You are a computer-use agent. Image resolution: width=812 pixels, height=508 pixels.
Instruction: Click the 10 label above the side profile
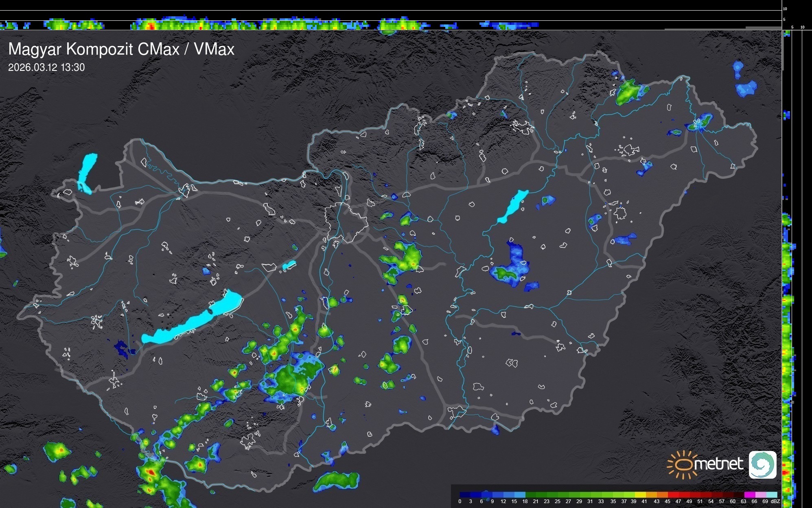[803, 27]
